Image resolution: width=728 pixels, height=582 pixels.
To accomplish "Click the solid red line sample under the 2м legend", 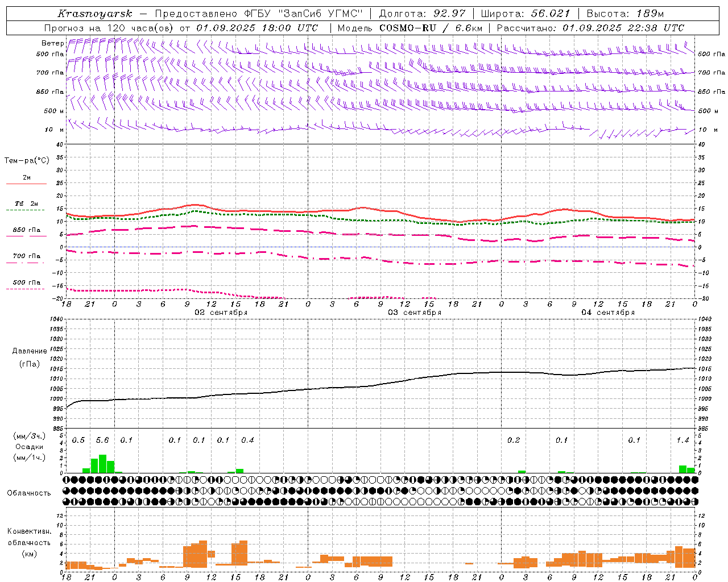I will [26, 184].
